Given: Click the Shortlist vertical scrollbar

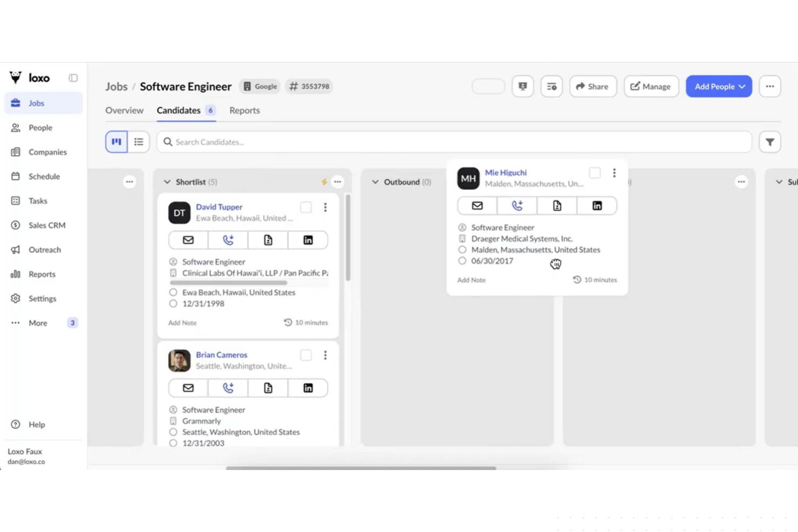Looking at the screenshot, I should (x=348, y=237).
